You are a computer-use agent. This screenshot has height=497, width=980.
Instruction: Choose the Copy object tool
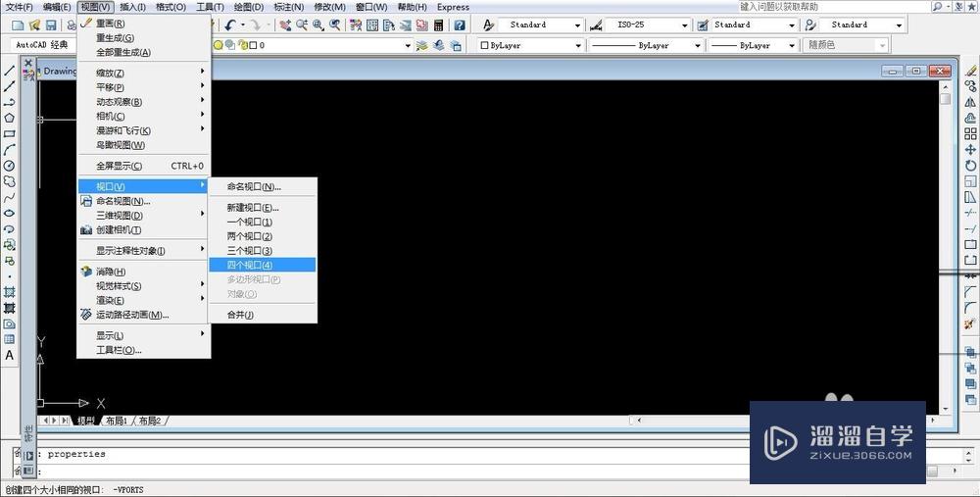[970, 86]
